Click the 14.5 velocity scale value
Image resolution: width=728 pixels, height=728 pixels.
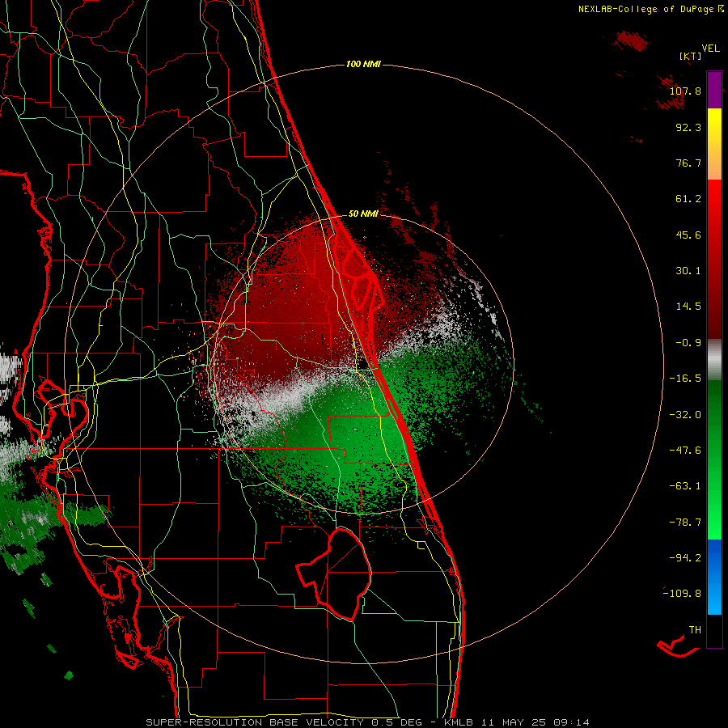tap(688, 307)
